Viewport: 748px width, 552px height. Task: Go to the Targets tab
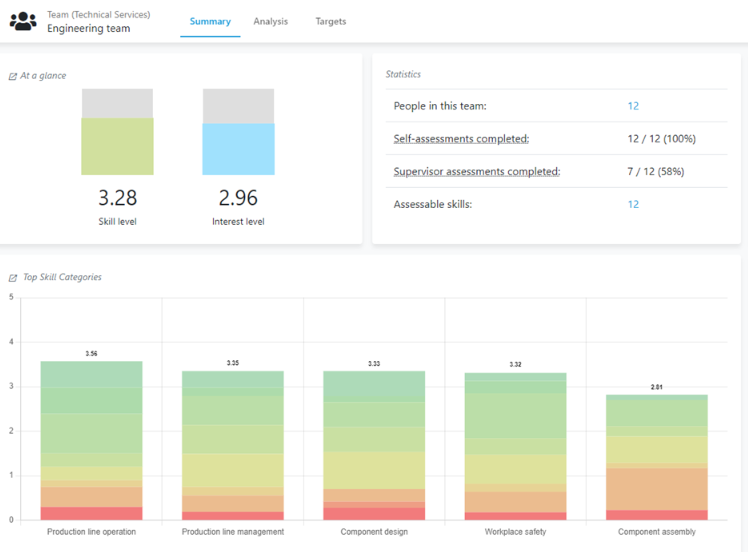(x=331, y=21)
